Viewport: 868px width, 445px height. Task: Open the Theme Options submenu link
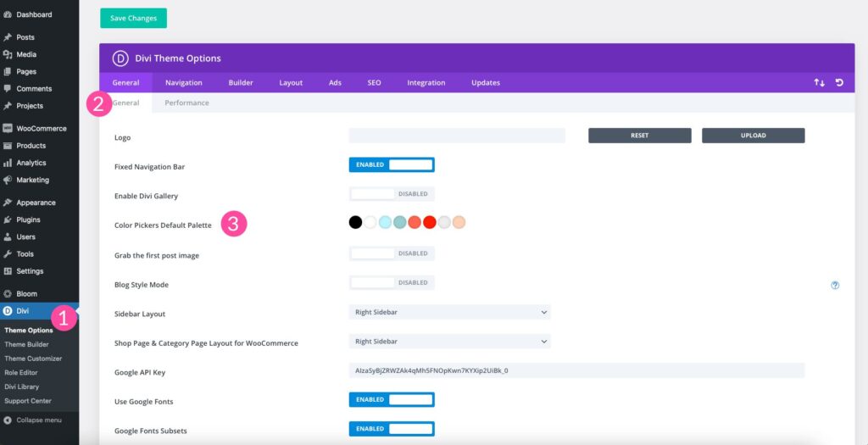tap(29, 331)
